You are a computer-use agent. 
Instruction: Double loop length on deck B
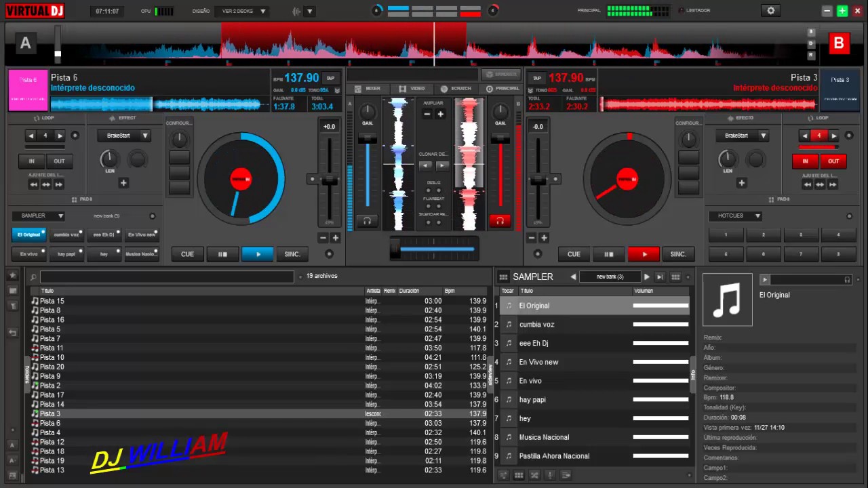[833, 136]
